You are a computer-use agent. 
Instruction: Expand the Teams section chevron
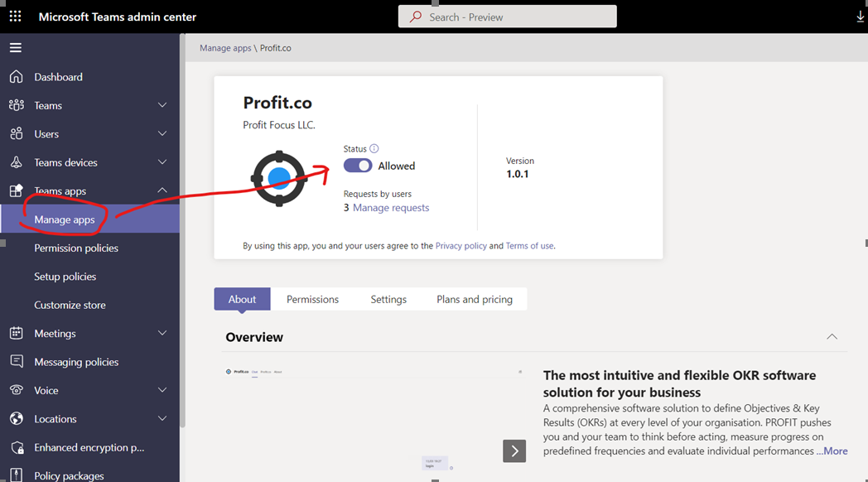162,105
